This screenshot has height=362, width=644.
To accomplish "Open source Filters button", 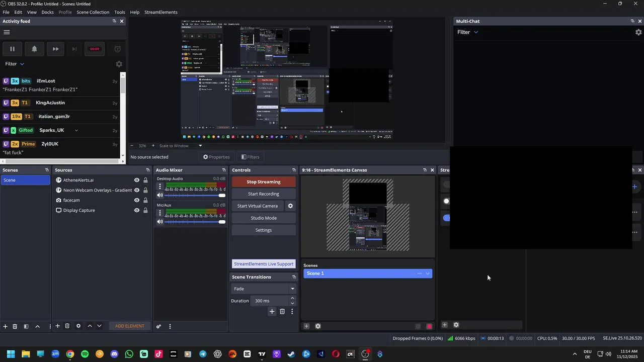I will click(250, 157).
